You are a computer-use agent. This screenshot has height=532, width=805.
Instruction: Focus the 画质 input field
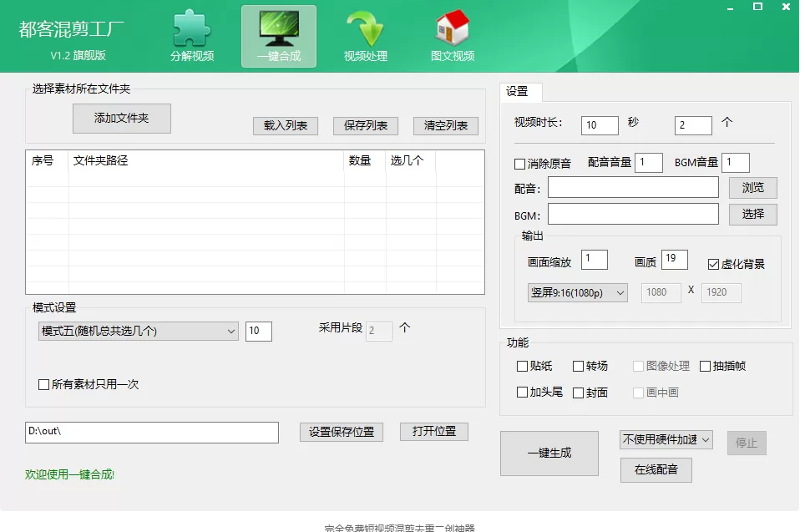pyautogui.click(x=675, y=260)
